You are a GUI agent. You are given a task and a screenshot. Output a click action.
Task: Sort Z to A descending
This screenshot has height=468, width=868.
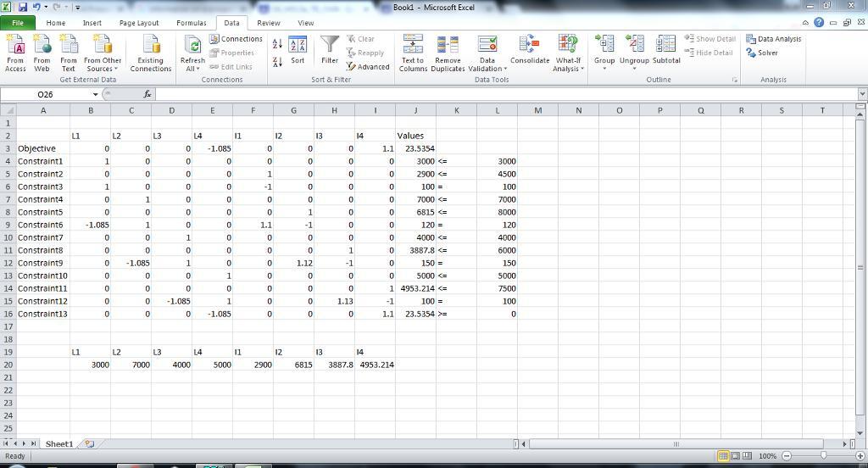[277, 62]
